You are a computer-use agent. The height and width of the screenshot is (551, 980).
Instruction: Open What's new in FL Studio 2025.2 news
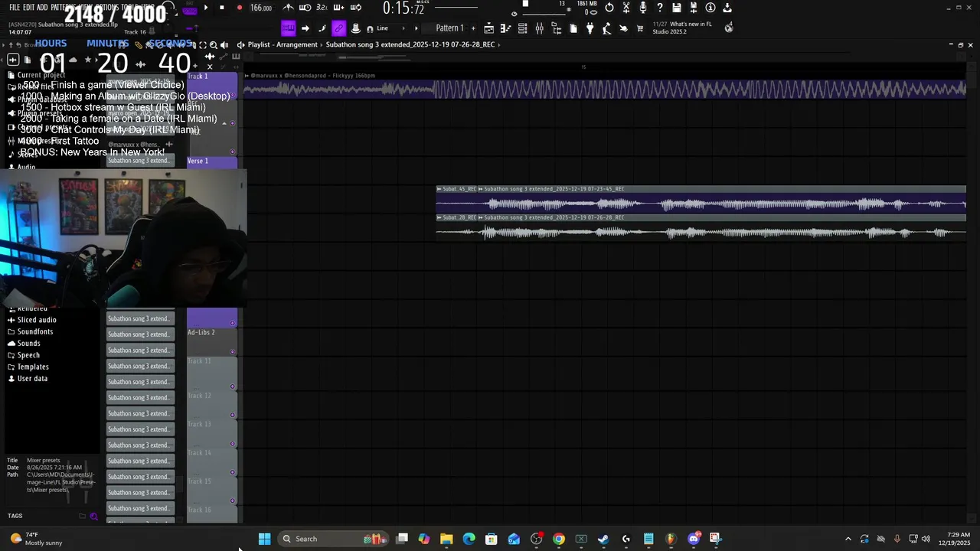682,28
